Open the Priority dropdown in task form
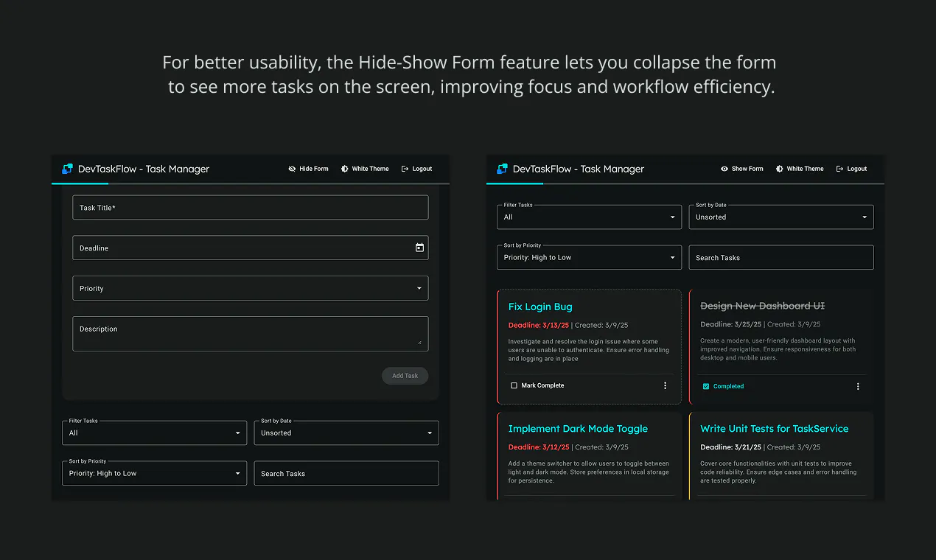This screenshot has height=560, width=936. click(x=251, y=288)
